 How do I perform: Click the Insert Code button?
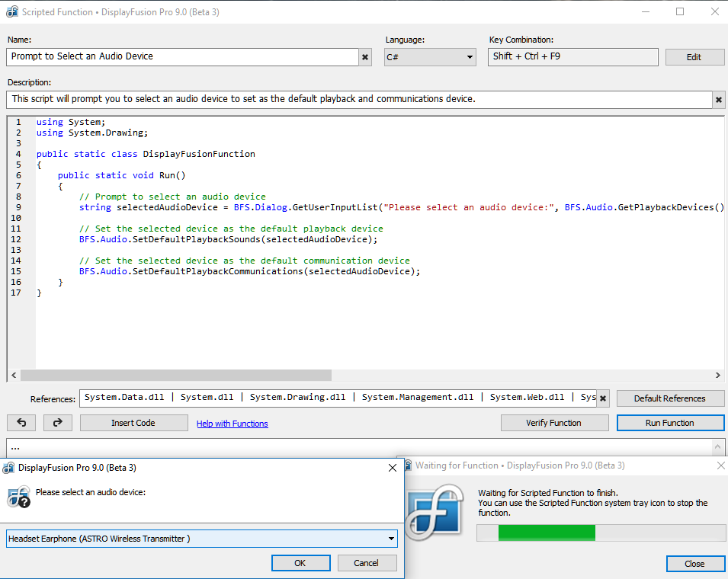(133, 423)
